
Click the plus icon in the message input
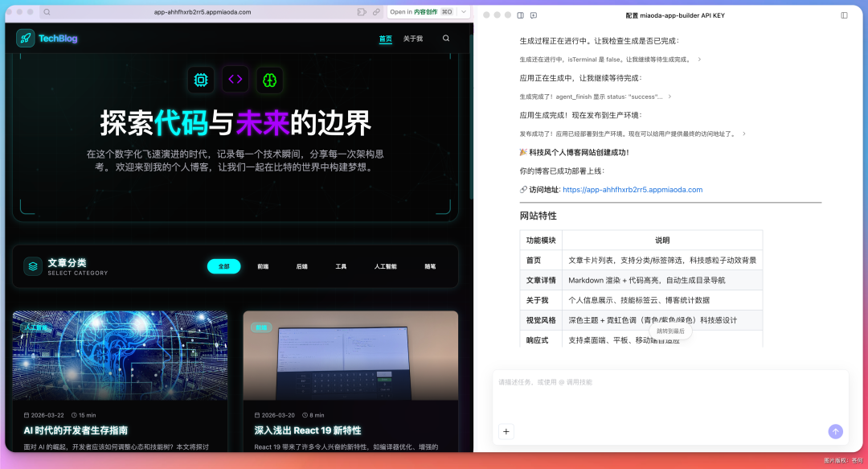coord(506,432)
